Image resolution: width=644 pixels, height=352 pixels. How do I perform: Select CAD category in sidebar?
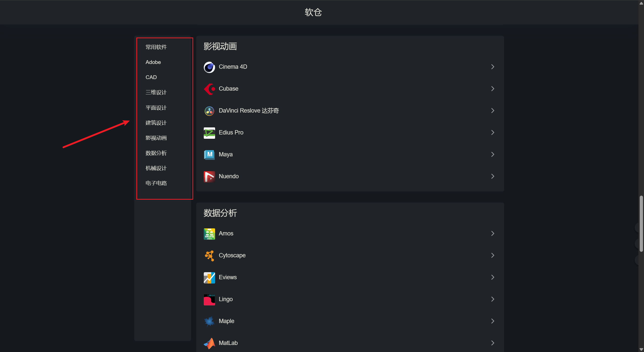pyautogui.click(x=151, y=77)
